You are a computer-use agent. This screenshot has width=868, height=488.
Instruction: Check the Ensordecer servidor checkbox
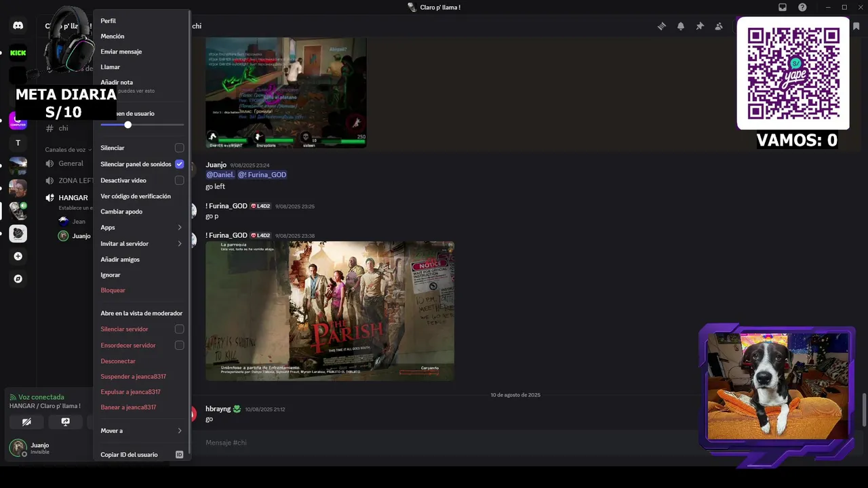point(179,345)
